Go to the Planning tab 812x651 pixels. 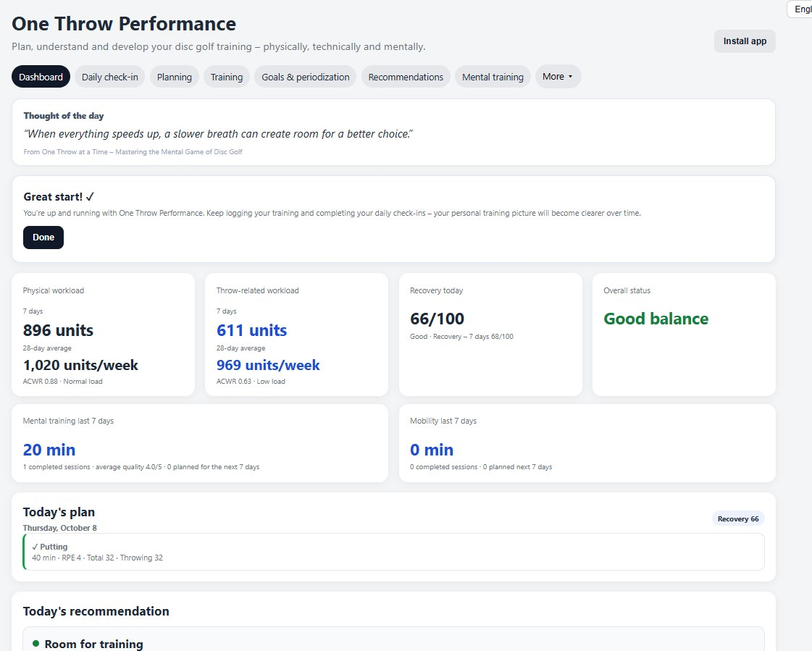coord(175,77)
